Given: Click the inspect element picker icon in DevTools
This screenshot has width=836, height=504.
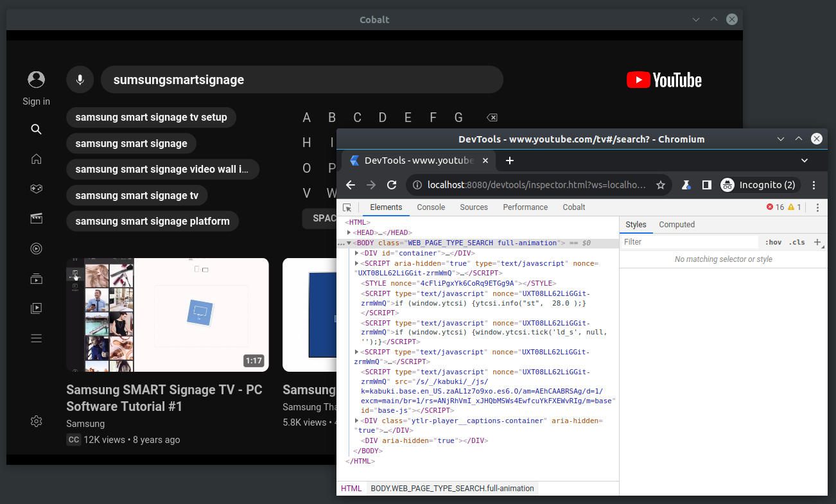Looking at the screenshot, I should tap(347, 207).
